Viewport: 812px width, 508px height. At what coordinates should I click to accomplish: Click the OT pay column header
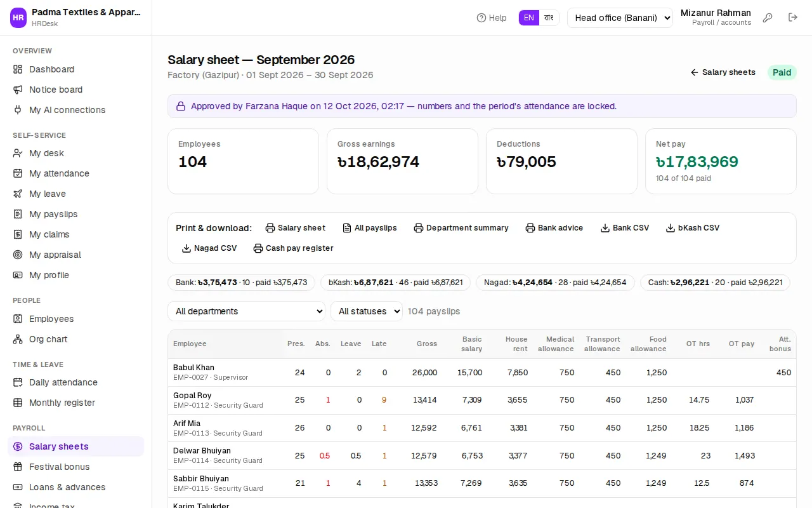(x=742, y=344)
